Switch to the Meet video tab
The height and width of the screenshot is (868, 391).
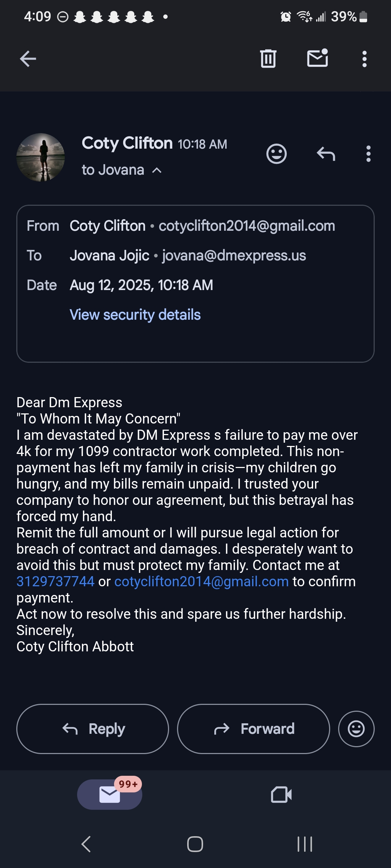[x=281, y=795]
